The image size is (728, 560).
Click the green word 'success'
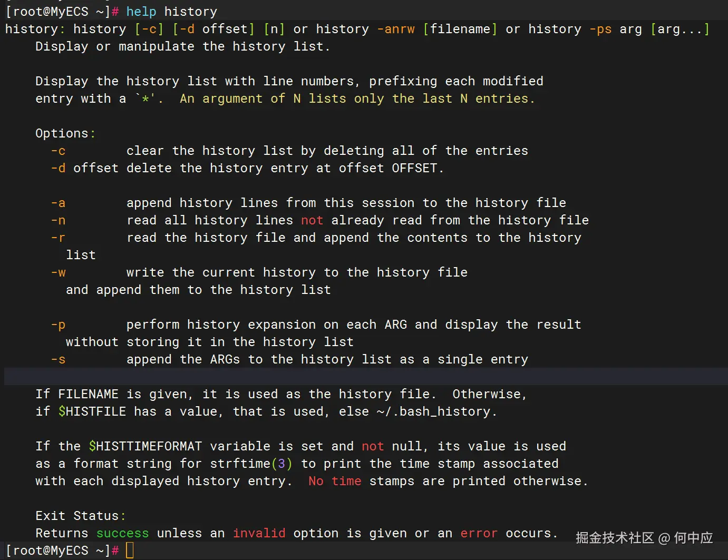[x=122, y=533]
